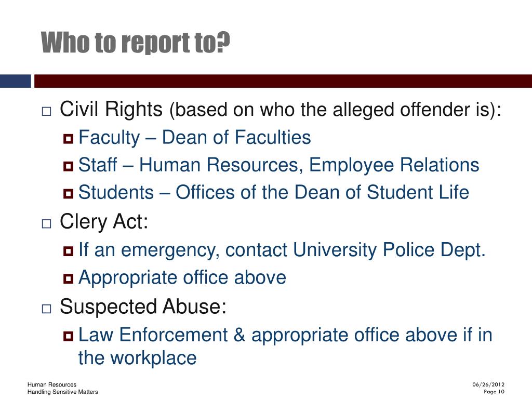Click the maroon bullet before Faculty
The height and width of the screenshot is (399, 532).
pyautogui.click(x=68, y=139)
